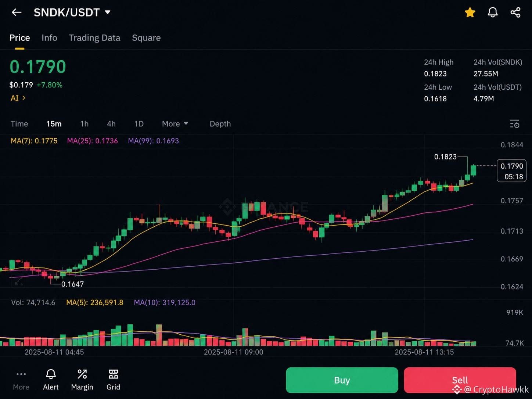Open the AI analysis link

click(18, 98)
